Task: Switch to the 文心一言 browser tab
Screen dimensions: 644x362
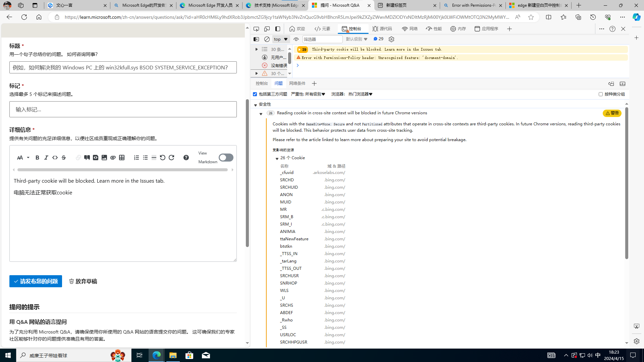Action: (77, 5)
